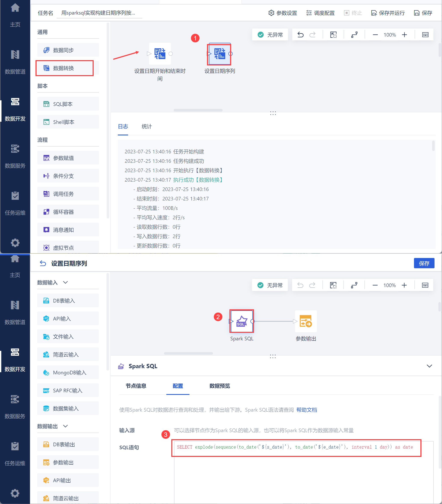The height and width of the screenshot is (504, 442).
Task: Click zoom in plus in top toolbar
Action: (404, 35)
